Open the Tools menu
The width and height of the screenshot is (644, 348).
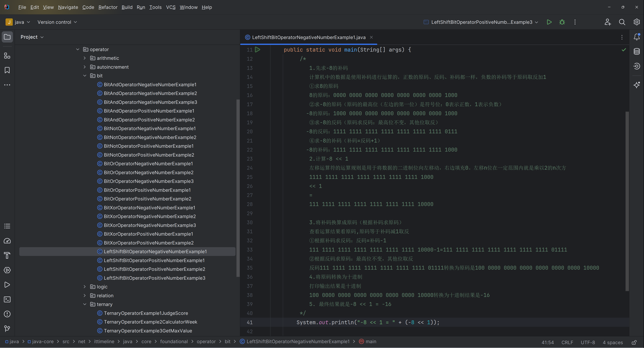[155, 7]
